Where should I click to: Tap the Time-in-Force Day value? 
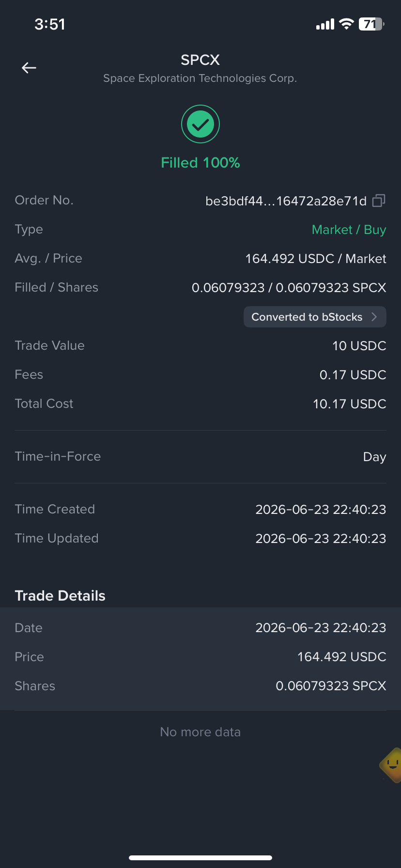[375, 457]
